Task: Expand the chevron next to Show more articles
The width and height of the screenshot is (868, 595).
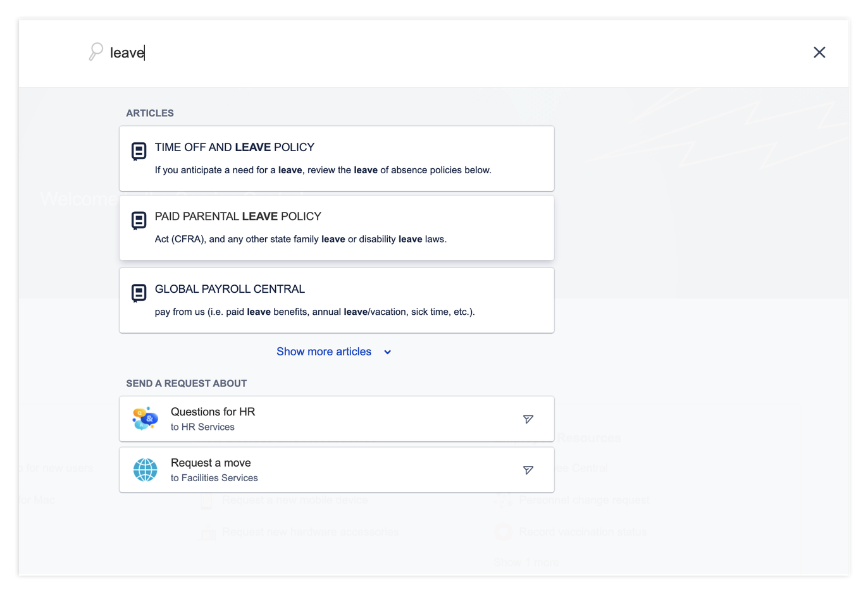Action: click(388, 352)
